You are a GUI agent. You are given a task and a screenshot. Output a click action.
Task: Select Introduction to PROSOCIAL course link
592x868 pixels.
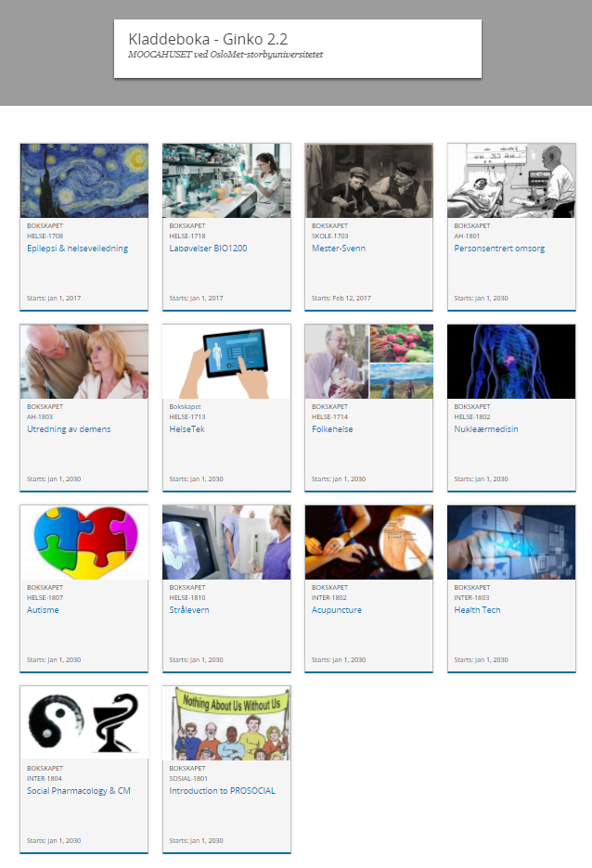[x=222, y=791]
